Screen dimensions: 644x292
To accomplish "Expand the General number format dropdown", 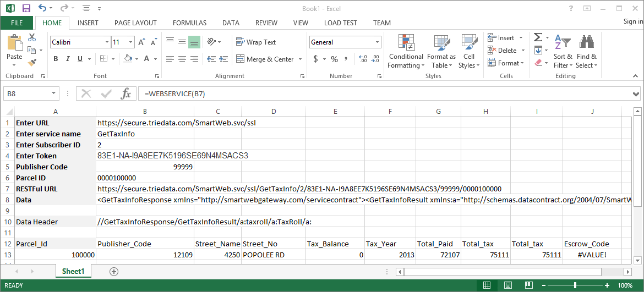I will coord(377,42).
